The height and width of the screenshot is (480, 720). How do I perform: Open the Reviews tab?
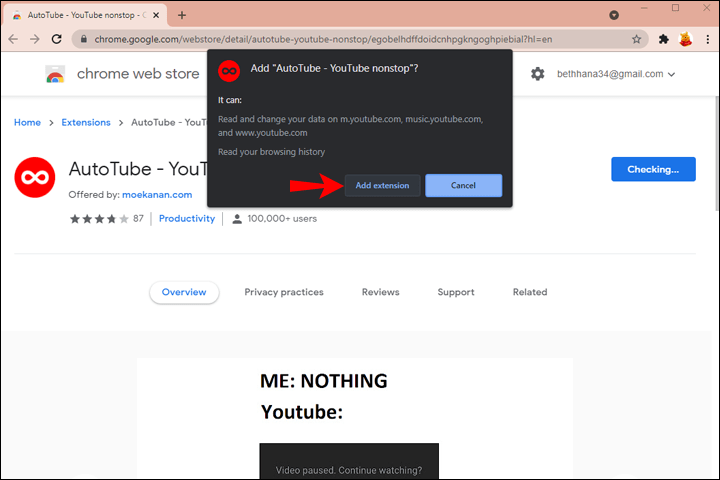click(x=380, y=292)
